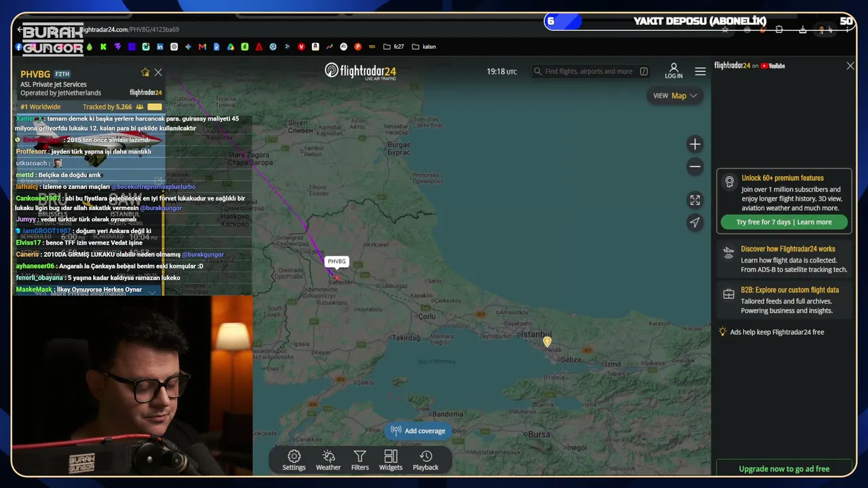
Task: Open the Gmail bookmark
Action: pyautogui.click(x=202, y=47)
